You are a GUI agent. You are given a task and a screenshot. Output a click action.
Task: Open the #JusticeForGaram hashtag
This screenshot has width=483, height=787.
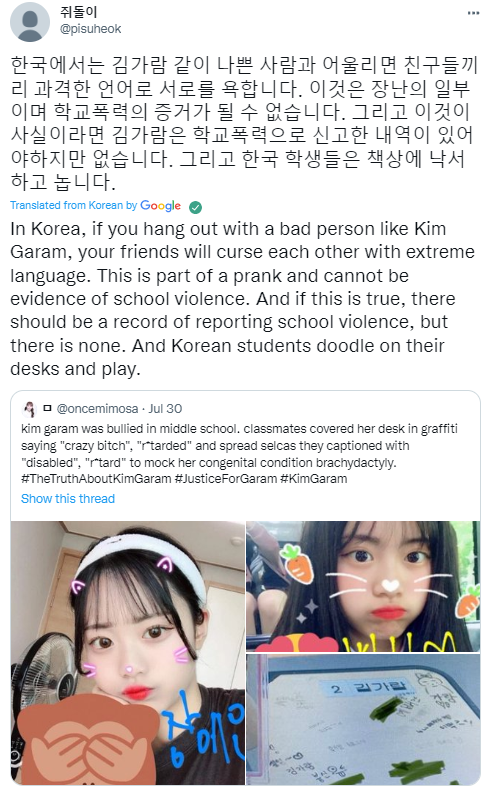coord(226,478)
